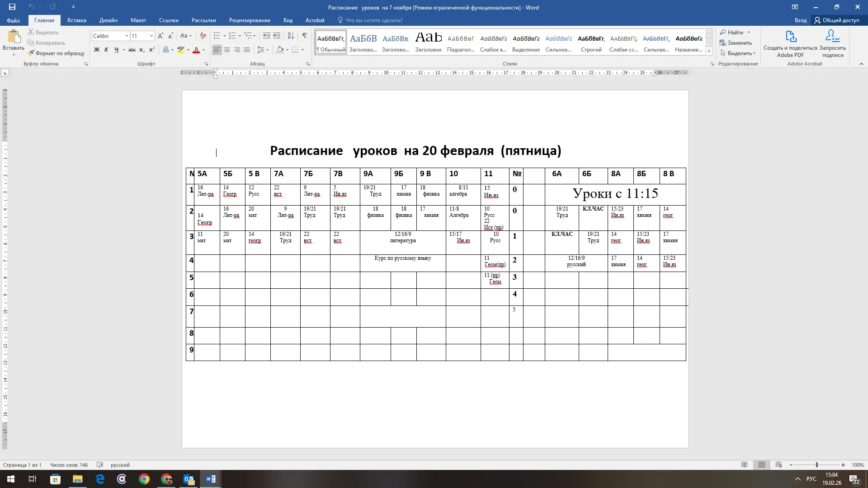Viewport: 868px width, 488px height.
Task: Click the Format Painter brush icon
Action: click(31, 53)
